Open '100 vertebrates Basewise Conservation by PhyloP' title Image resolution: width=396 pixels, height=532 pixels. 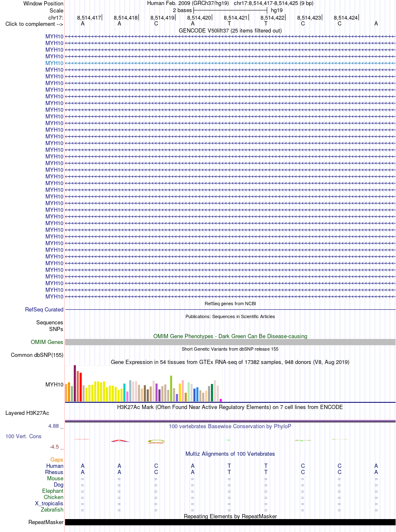click(x=230, y=427)
